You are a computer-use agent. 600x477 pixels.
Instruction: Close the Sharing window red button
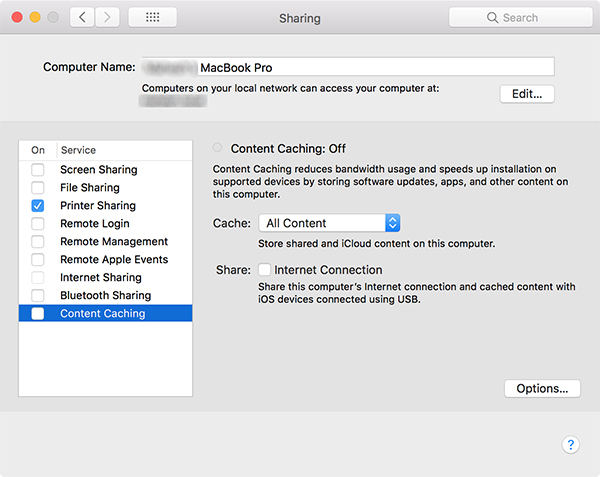tap(17, 17)
